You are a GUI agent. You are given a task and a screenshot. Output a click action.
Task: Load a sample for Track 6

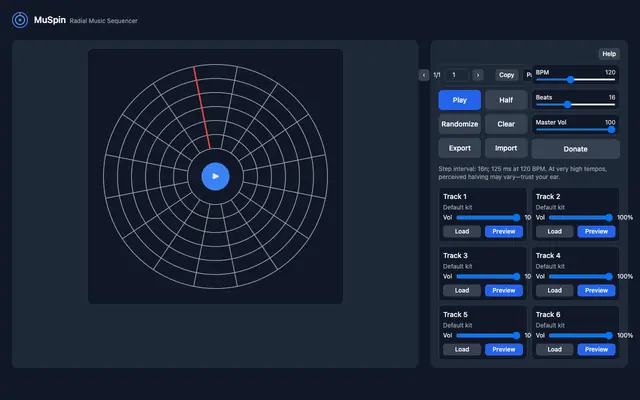pos(555,349)
